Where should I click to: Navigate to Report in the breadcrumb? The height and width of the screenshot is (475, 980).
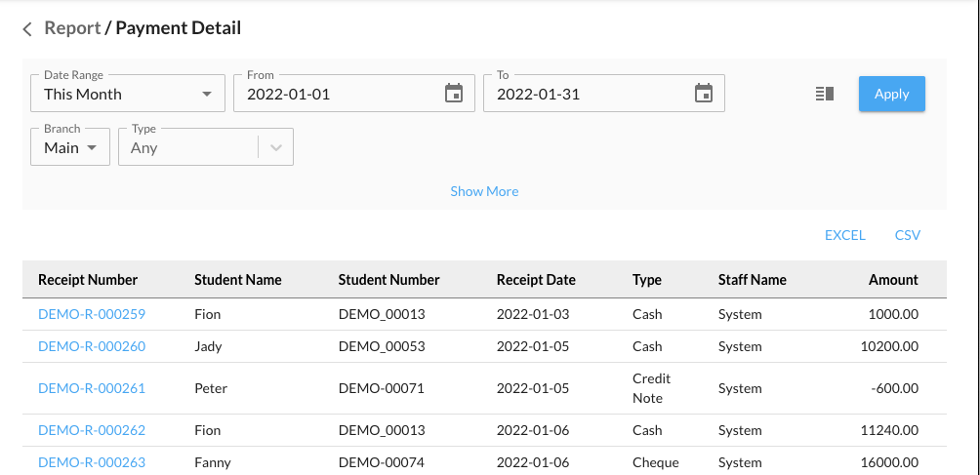[x=72, y=28]
